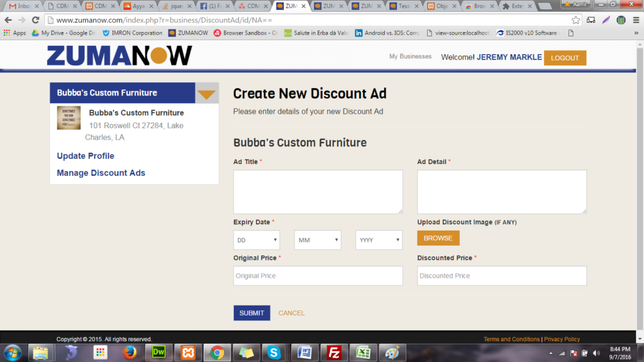Open the IMRON Corporation bookmark
The height and width of the screenshot is (362, 644).
coord(132,33)
